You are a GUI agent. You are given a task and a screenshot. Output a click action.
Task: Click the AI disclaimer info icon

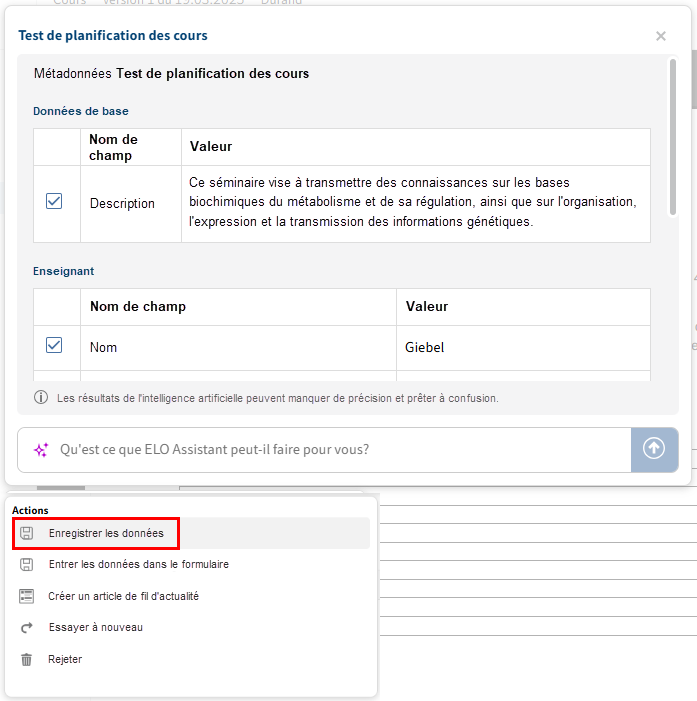tap(41, 397)
